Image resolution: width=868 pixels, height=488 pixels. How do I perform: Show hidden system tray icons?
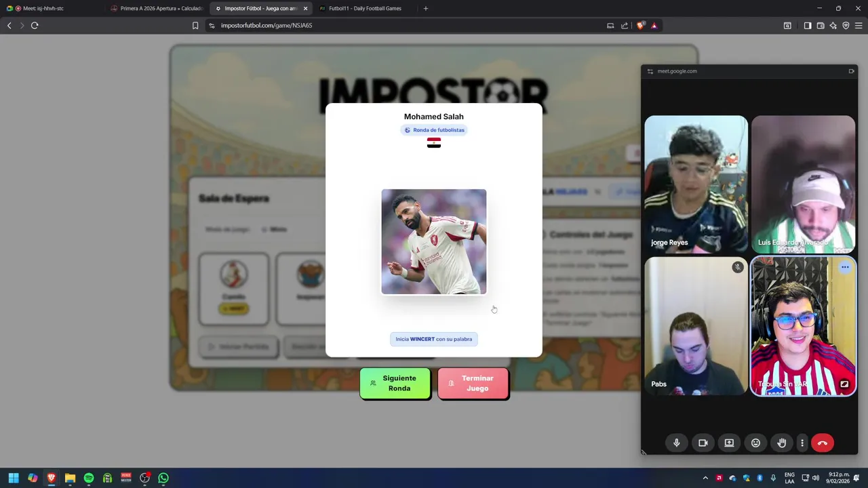point(705,478)
